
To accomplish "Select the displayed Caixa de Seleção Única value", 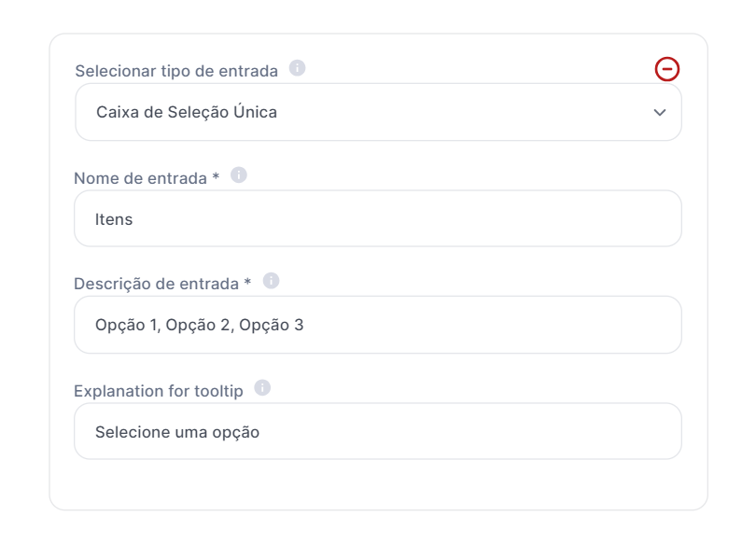I will tap(187, 112).
